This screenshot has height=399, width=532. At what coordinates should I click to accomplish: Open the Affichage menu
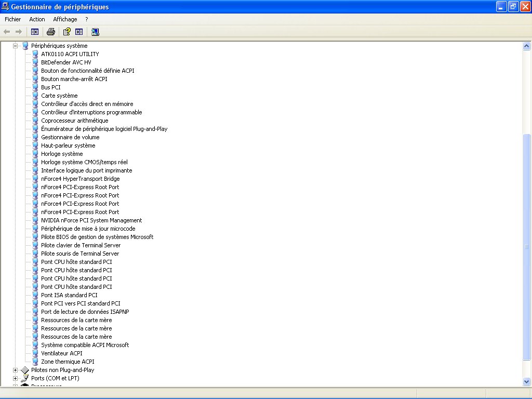(65, 19)
